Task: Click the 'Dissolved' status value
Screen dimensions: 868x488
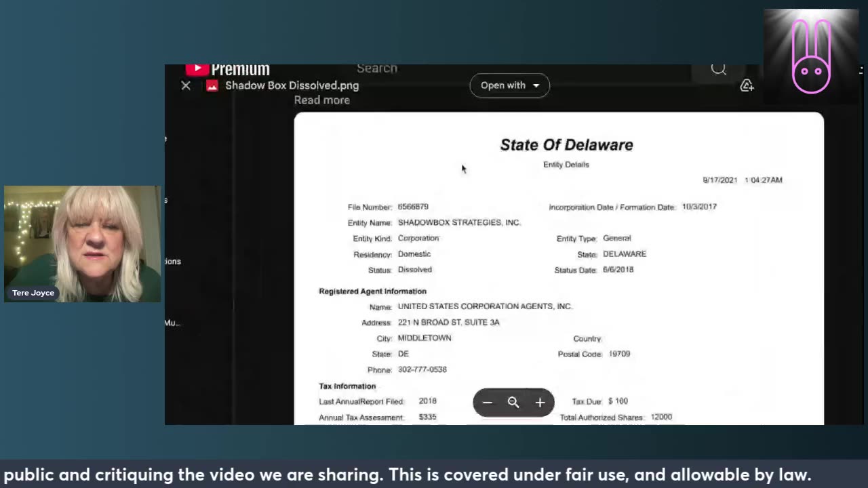Action: click(x=415, y=270)
